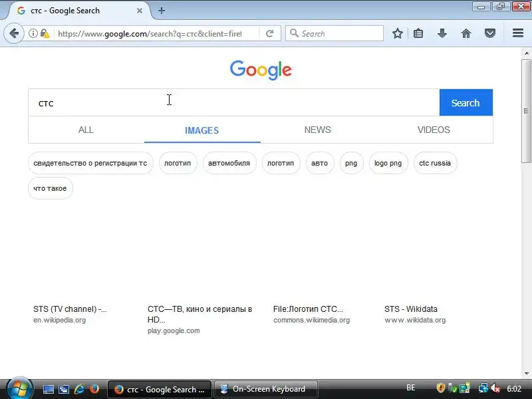Viewport: 532px width, 399px height.
Task: Select chip 'свидетельство о регистрации тс'
Action: click(x=90, y=163)
